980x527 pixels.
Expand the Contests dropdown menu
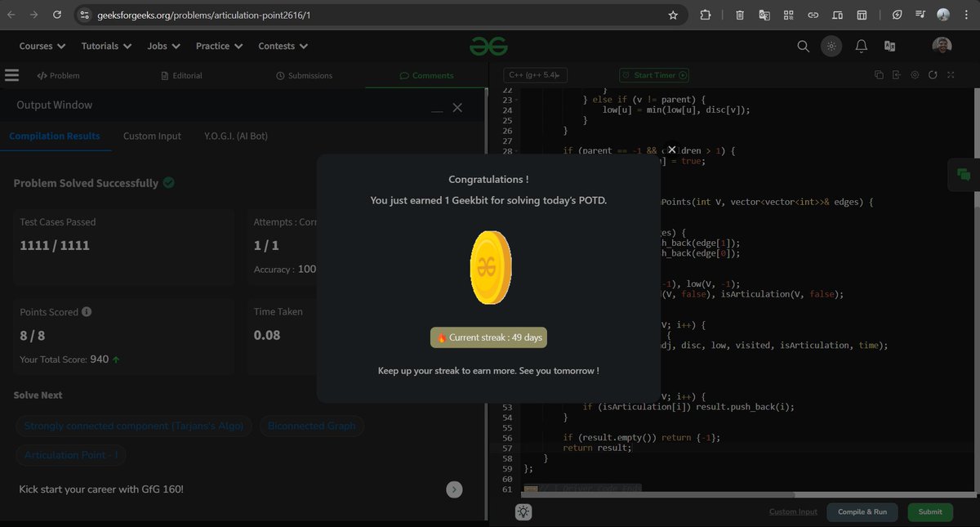pyautogui.click(x=283, y=47)
